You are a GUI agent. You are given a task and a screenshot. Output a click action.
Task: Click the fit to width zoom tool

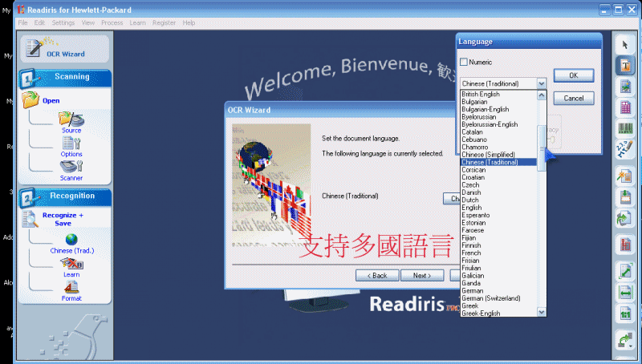[625, 293]
